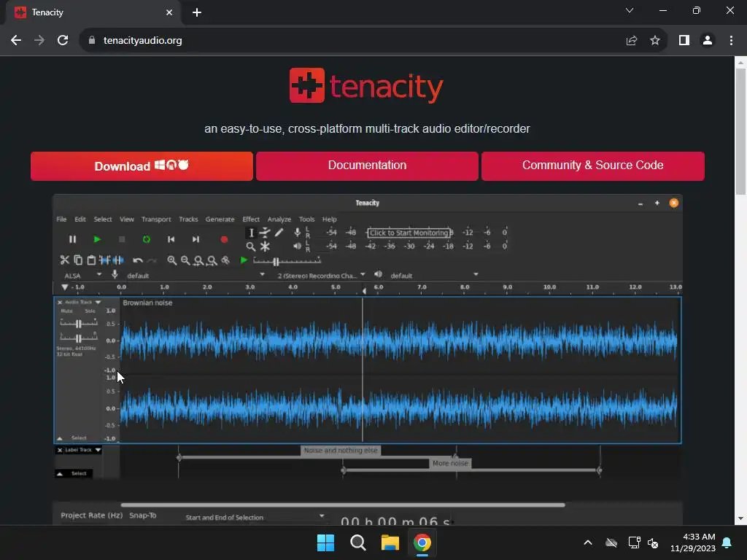Select the I-beam Selection tool
Image resolution: width=747 pixels, height=560 pixels.
[x=251, y=233]
